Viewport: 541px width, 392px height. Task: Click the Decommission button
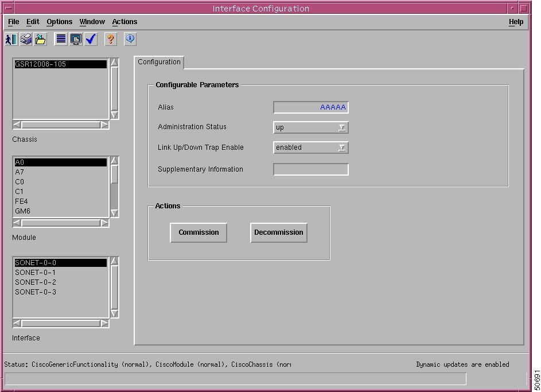click(278, 232)
